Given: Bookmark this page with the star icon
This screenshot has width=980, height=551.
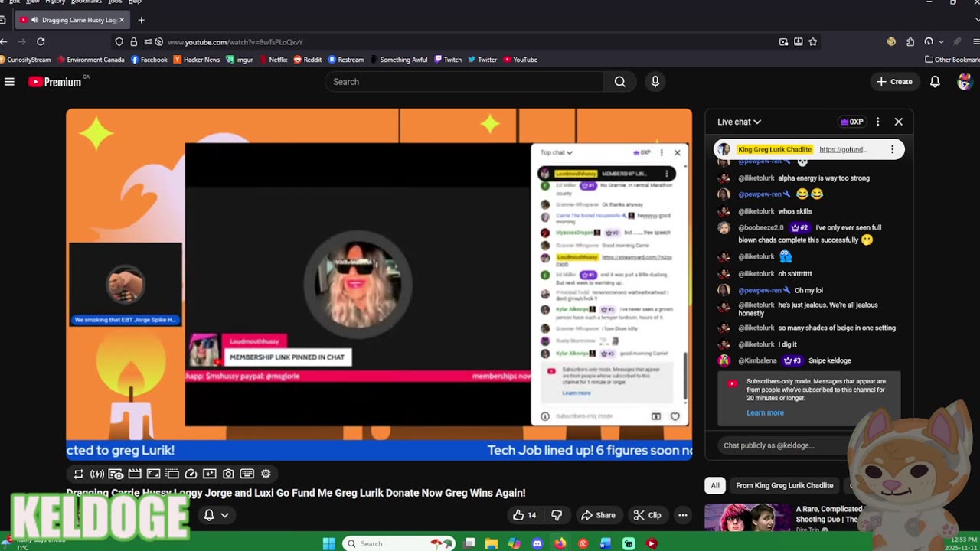Looking at the screenshot, I should [x=812, y=42].
